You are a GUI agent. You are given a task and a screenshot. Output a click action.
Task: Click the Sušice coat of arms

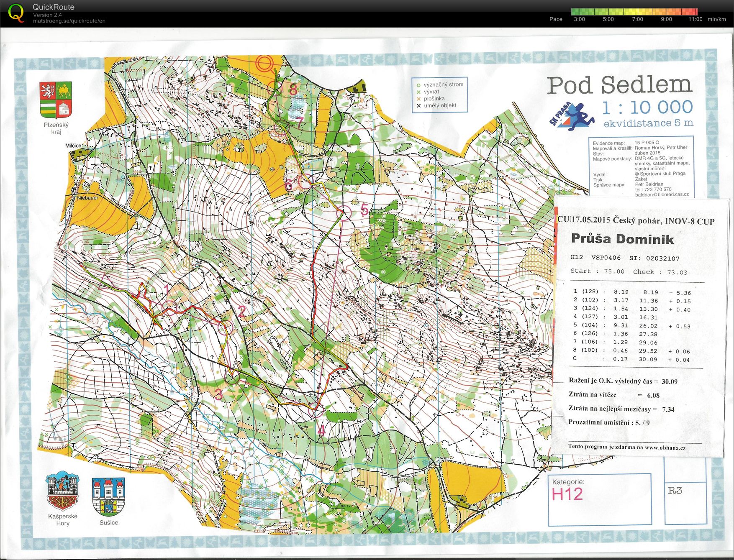point(108,497)
